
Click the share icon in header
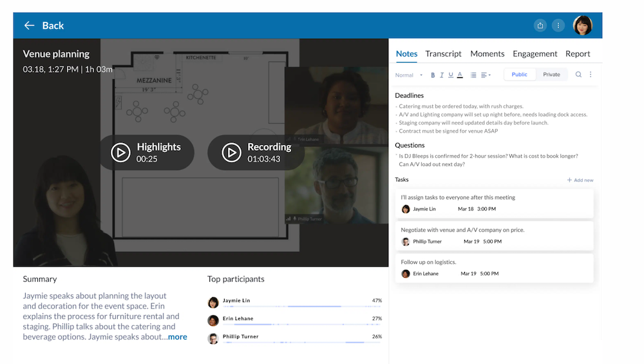click(540, 26)
